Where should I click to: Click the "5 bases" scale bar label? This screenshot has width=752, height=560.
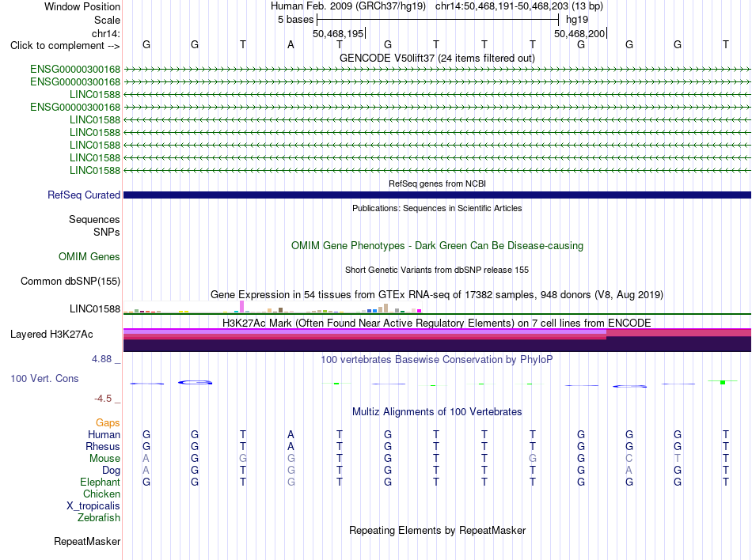(x=295, y=20)
